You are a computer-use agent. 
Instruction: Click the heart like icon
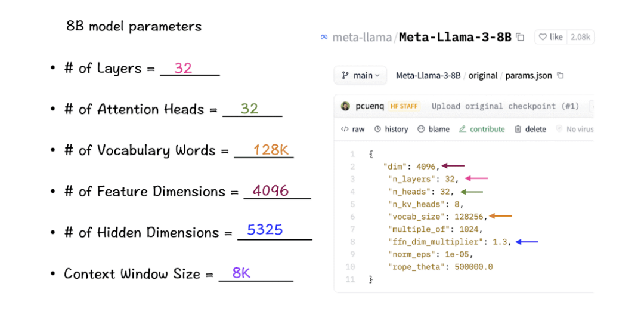[543, 37]
